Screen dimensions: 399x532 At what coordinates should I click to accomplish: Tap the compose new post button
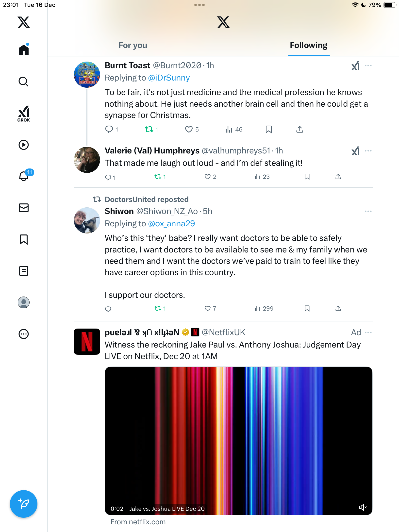(x=24, y=504)
